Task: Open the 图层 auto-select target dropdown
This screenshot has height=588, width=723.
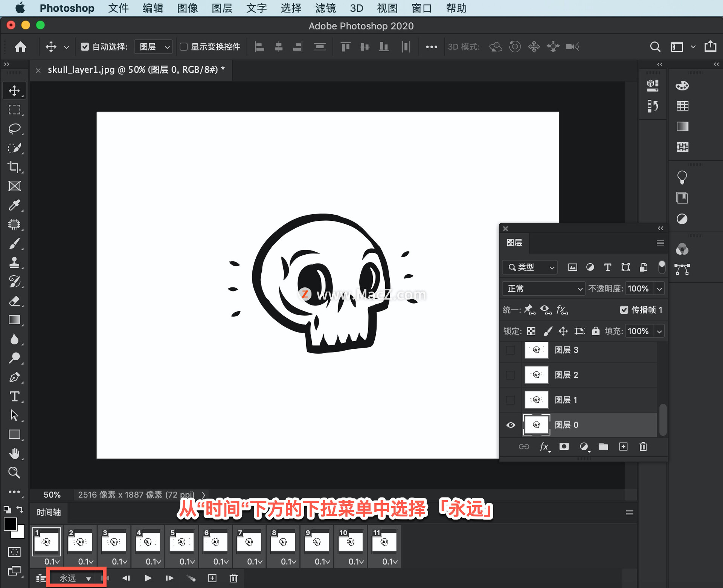Action: [x=154, y=47]
